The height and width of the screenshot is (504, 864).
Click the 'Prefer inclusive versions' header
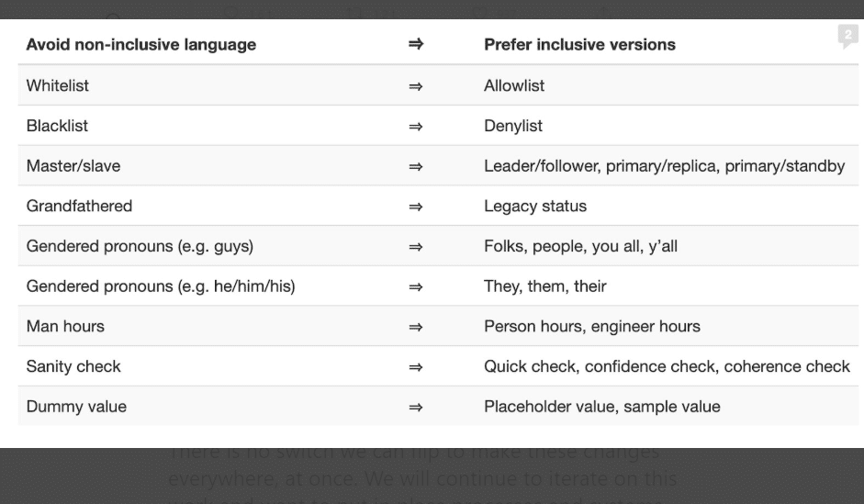click(x=579, y=44)
